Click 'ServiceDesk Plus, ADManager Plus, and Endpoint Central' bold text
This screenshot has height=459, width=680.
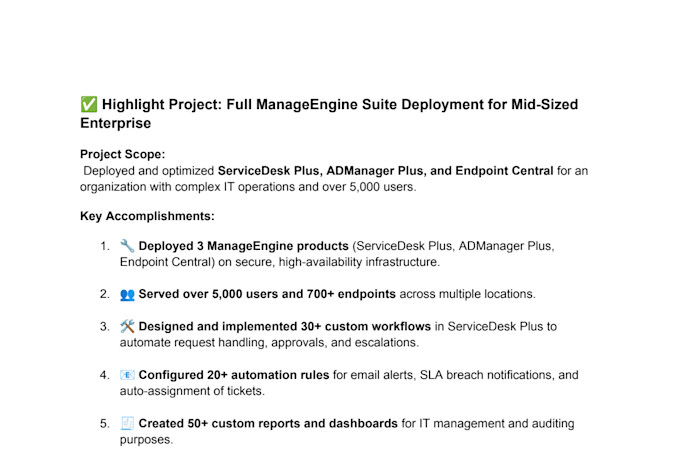click(x=386, y=171)
